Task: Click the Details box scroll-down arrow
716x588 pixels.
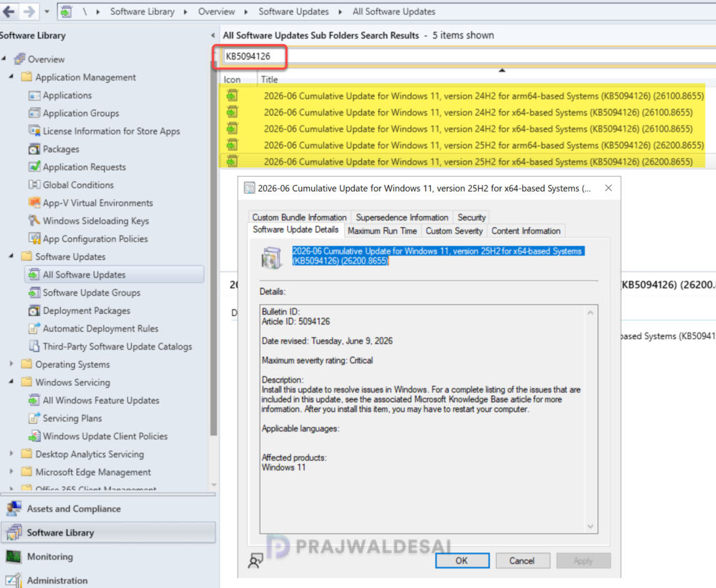Action: coord(590,526)
